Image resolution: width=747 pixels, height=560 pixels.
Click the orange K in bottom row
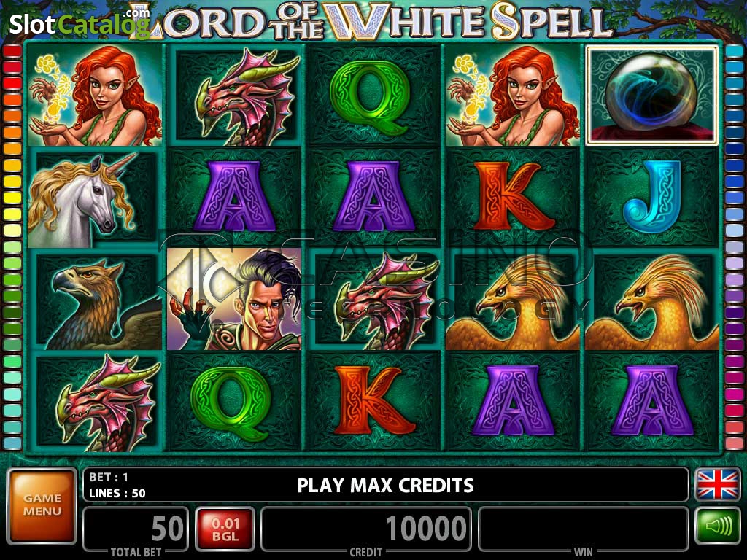tap(373, 401)
